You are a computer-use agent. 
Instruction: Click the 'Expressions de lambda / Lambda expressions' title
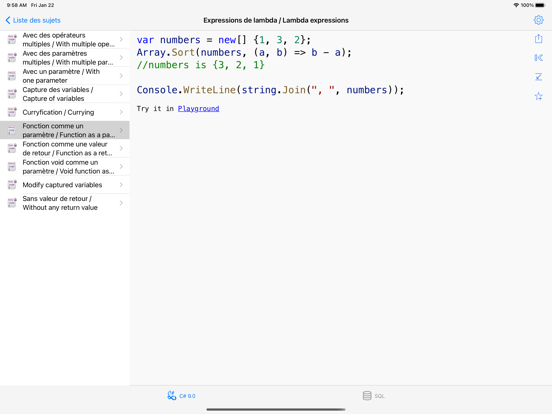point(276,20)
